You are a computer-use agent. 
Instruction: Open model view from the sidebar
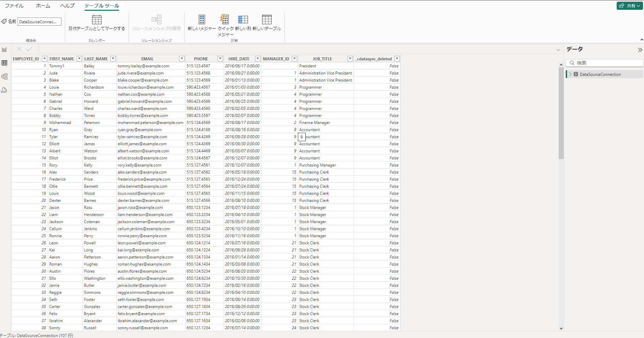(4, 76)
